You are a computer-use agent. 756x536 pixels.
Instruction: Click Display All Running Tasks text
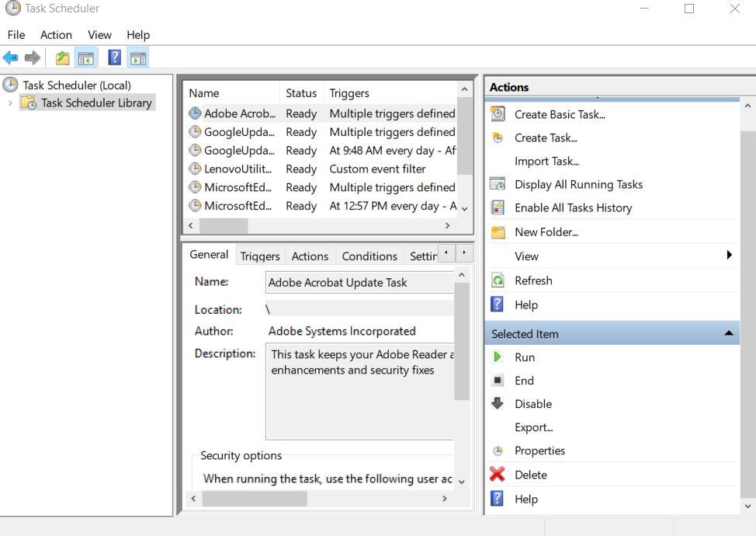pos(578,184)
